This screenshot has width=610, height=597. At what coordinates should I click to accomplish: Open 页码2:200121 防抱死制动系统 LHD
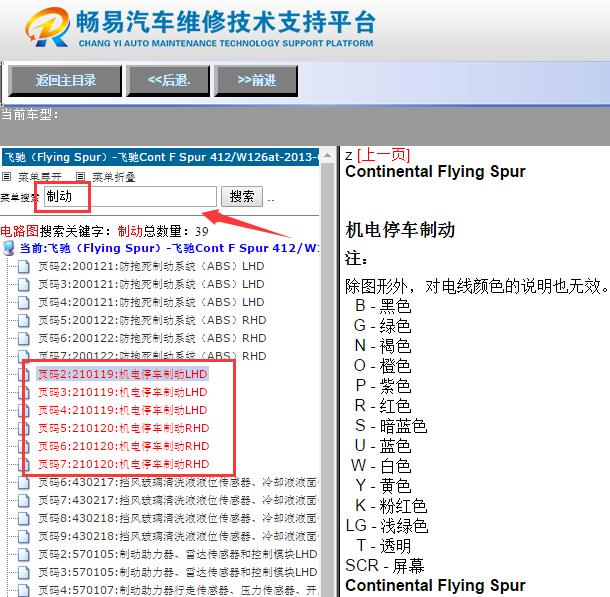(x=151, y=266)
